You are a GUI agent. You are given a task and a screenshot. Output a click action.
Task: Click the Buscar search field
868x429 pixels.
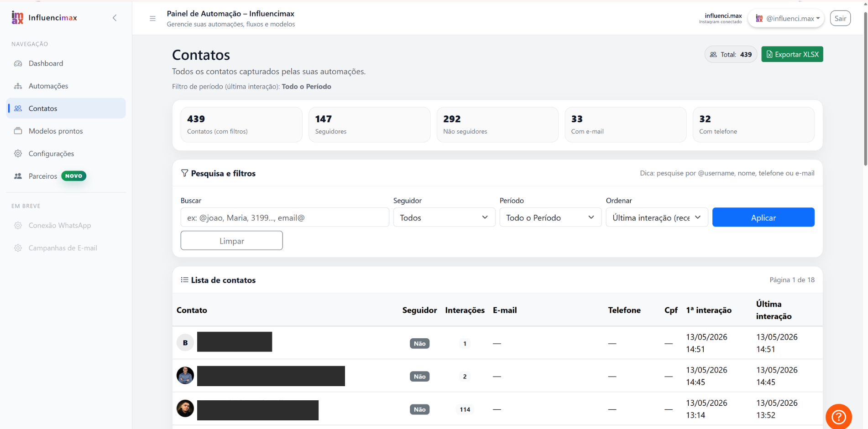tap(285, 217)
